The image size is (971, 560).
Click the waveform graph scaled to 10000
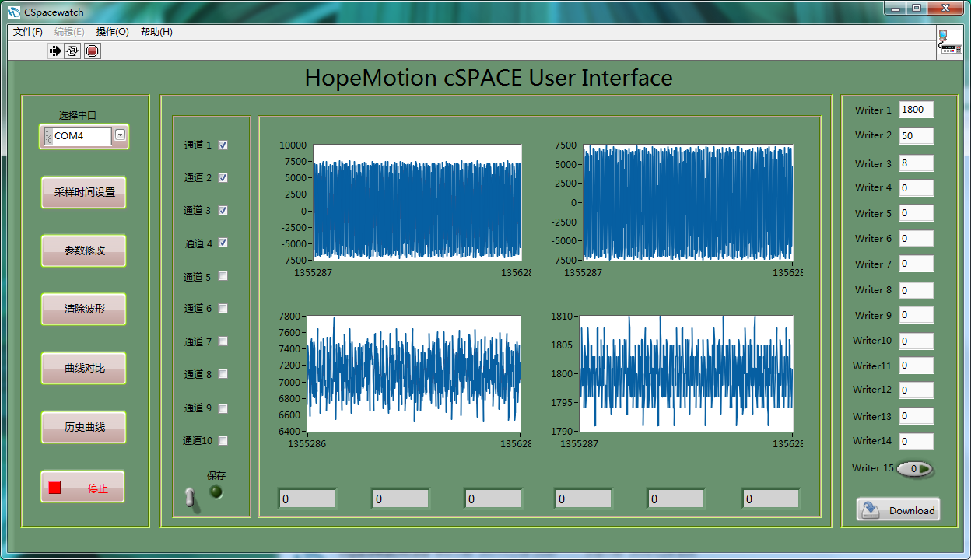[418, 202]
